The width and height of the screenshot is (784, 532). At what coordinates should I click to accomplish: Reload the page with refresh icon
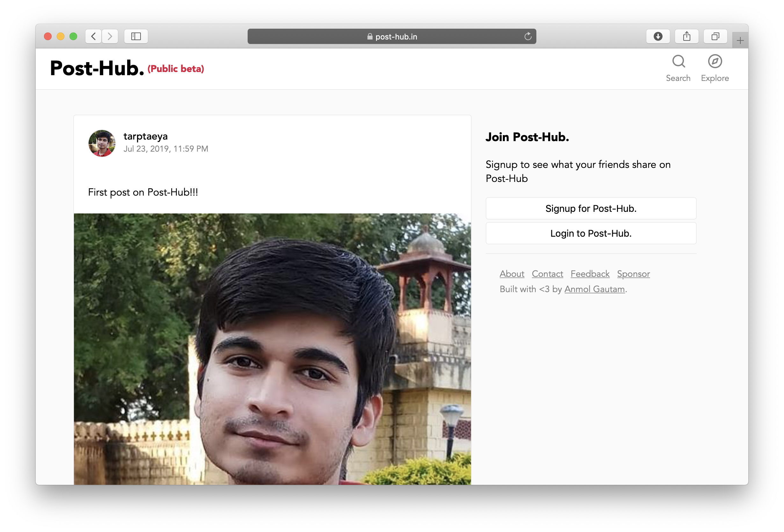528,36
